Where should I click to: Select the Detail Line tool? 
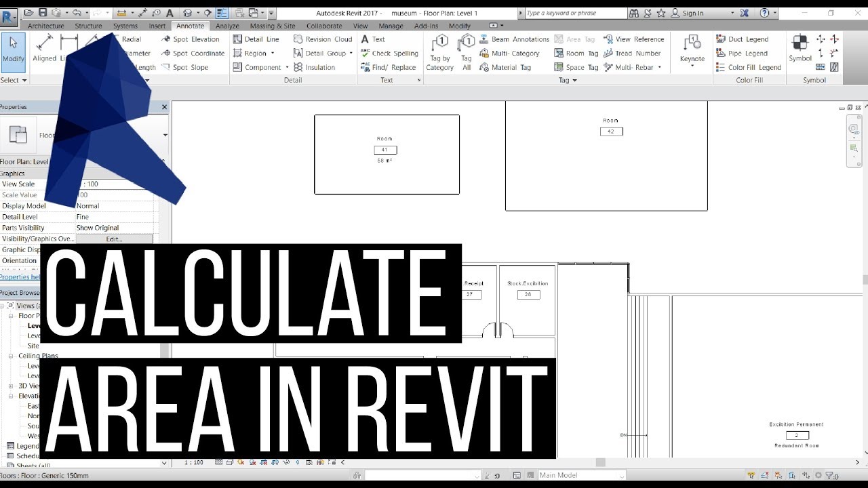[256, 39]
